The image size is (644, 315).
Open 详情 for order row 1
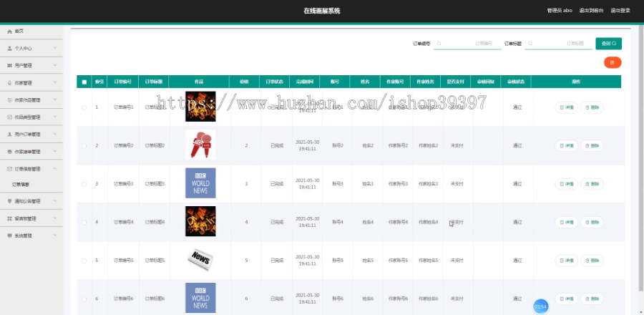(567, 107)
